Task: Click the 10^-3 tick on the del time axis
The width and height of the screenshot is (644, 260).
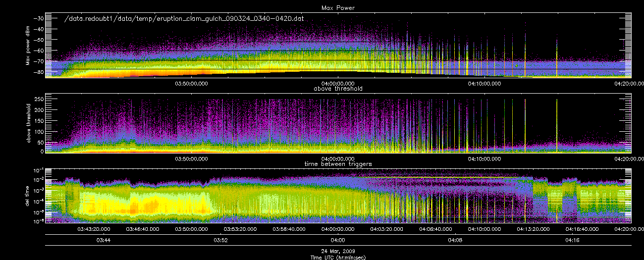Action: pos(40,191)
